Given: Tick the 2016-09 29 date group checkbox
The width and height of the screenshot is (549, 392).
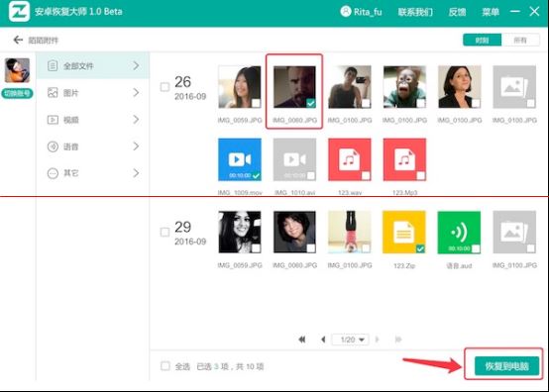Looking at the screenshot, I should point(165,232).
